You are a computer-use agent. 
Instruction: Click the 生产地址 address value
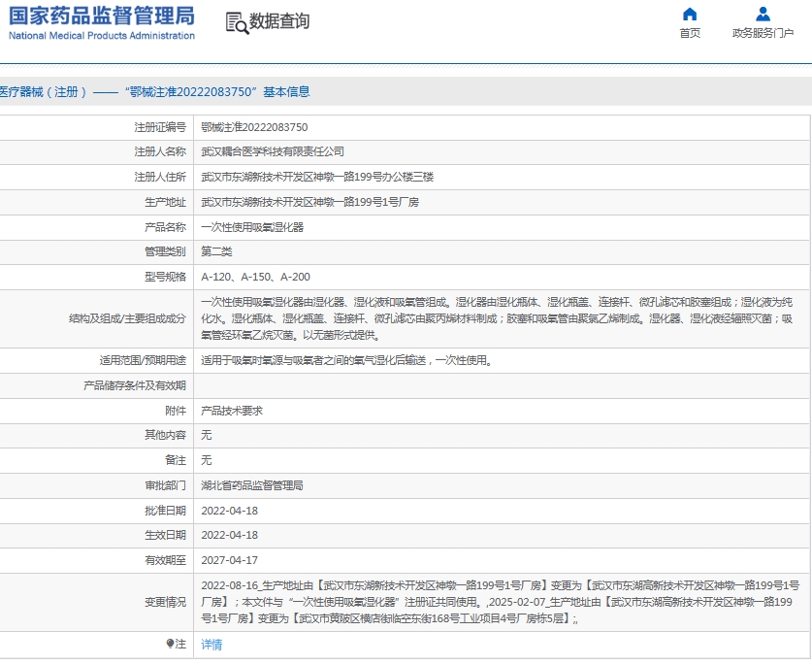pos(309,202)
